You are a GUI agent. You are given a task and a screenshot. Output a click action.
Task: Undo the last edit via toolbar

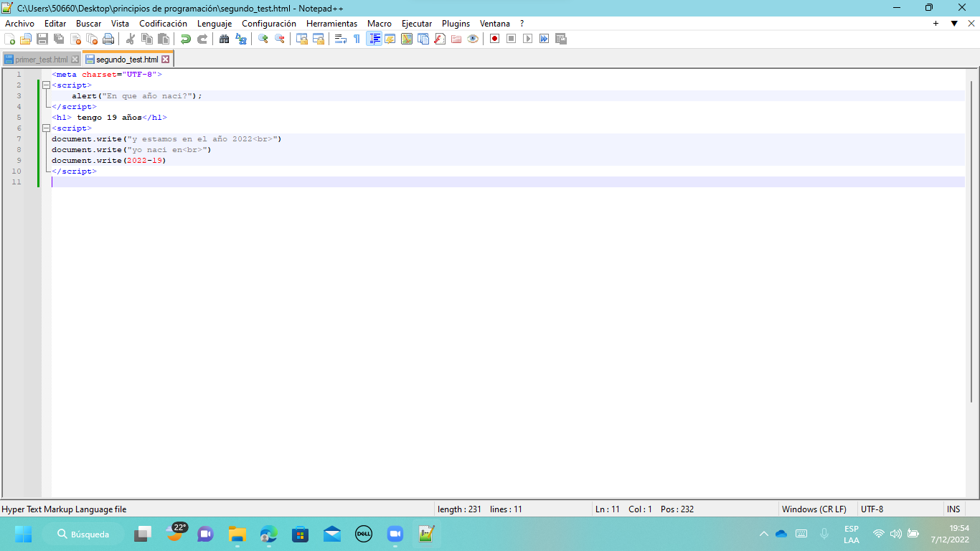tap(186, 39)
